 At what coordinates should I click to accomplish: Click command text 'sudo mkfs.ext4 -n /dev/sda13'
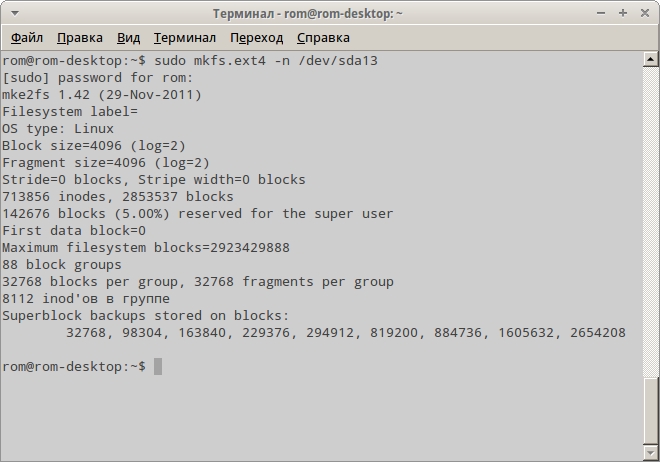[266, 61]
